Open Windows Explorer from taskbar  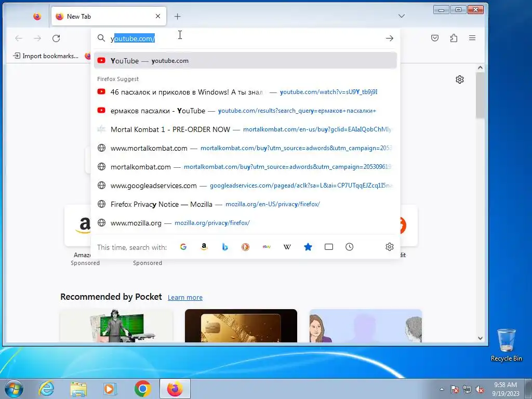click(x=78, y=389)
